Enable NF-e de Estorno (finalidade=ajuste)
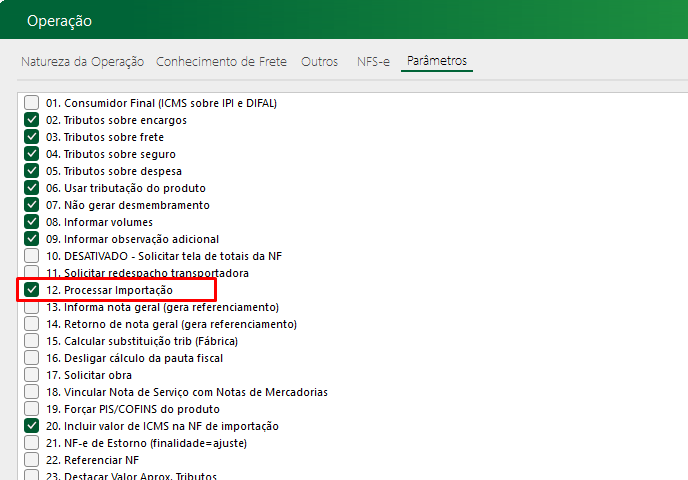Screen dimensions: 688x480 [32, 443]
